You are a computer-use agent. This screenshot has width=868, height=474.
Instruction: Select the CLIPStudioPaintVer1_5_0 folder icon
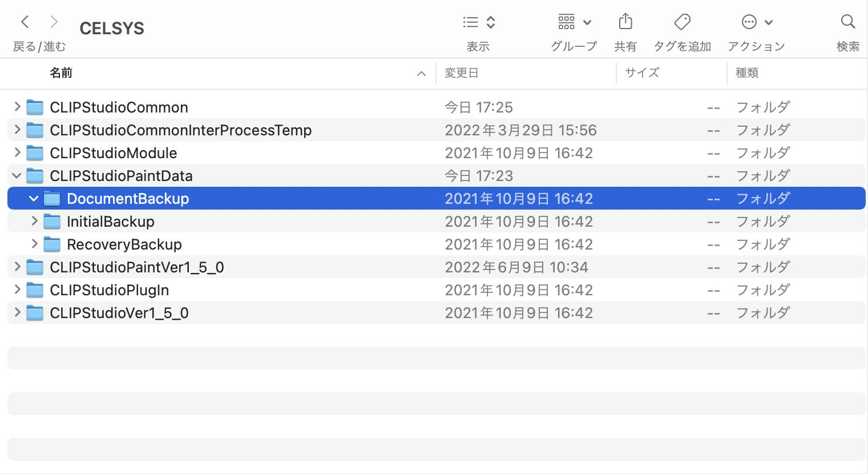click(x=35, y=267)
